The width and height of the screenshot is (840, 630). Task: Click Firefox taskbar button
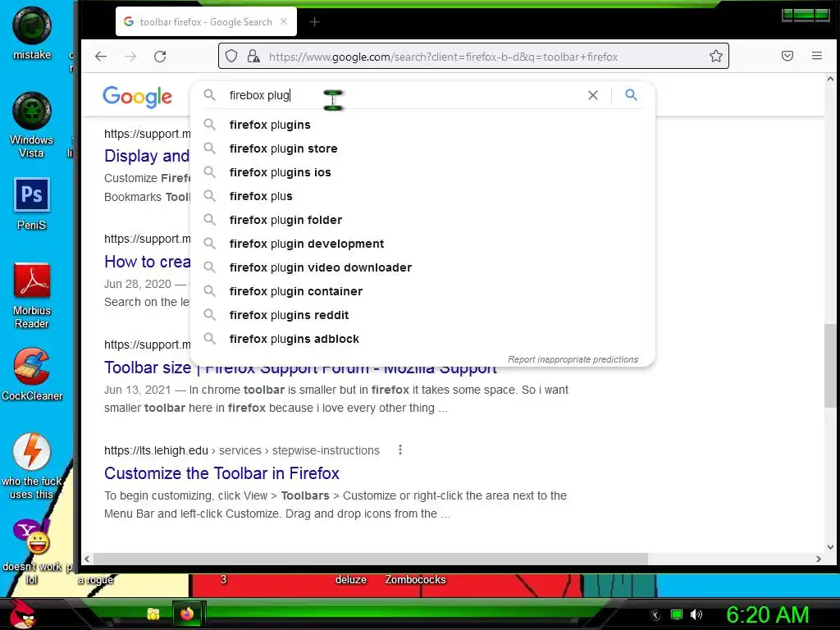(186, 614)
